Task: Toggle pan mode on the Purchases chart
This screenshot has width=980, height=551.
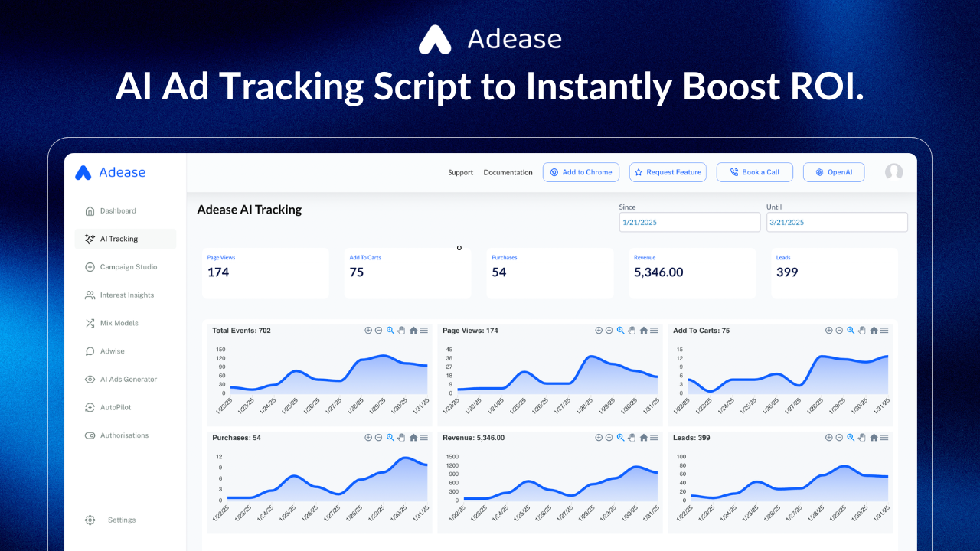Action: click(401, 437)
